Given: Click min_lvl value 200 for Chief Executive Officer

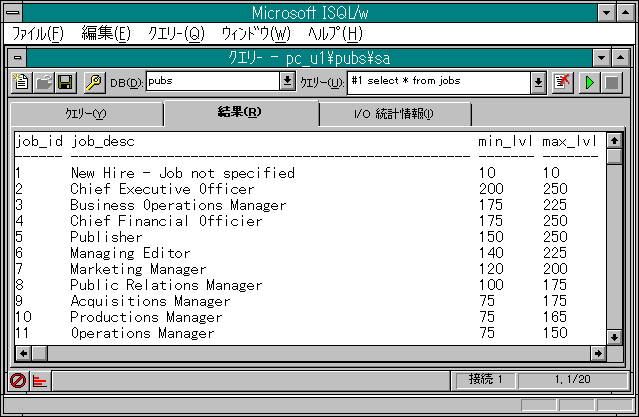Looking at the screenshot, I should coord(491,189).
